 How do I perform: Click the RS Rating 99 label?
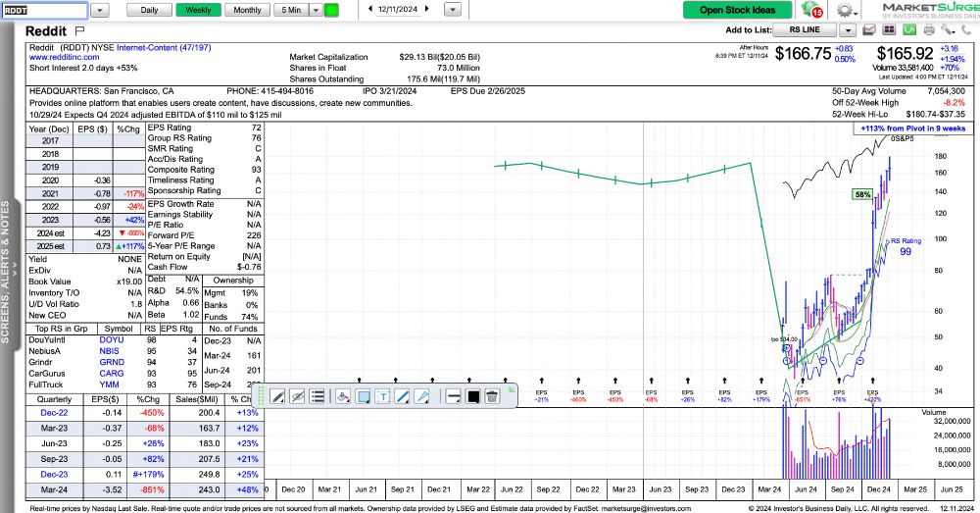[906, 246]
